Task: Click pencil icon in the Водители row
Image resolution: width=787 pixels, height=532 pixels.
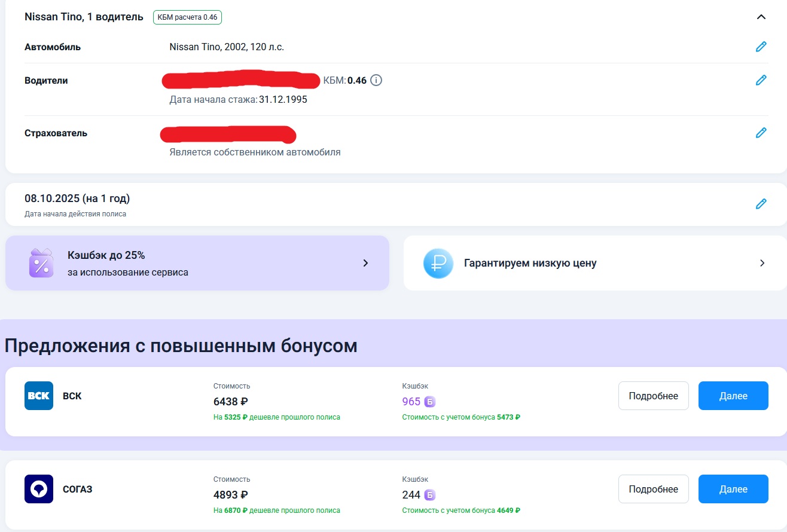Action: [x=761, y=80]
